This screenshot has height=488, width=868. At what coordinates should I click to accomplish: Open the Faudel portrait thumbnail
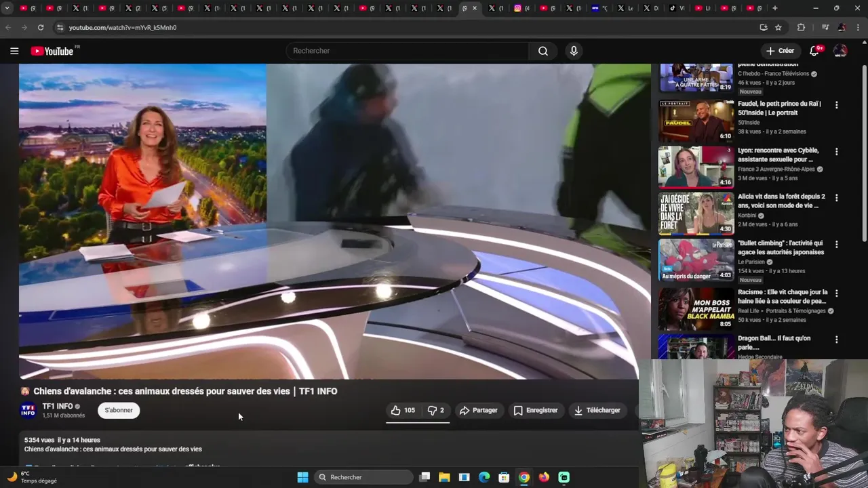(696, 121)
